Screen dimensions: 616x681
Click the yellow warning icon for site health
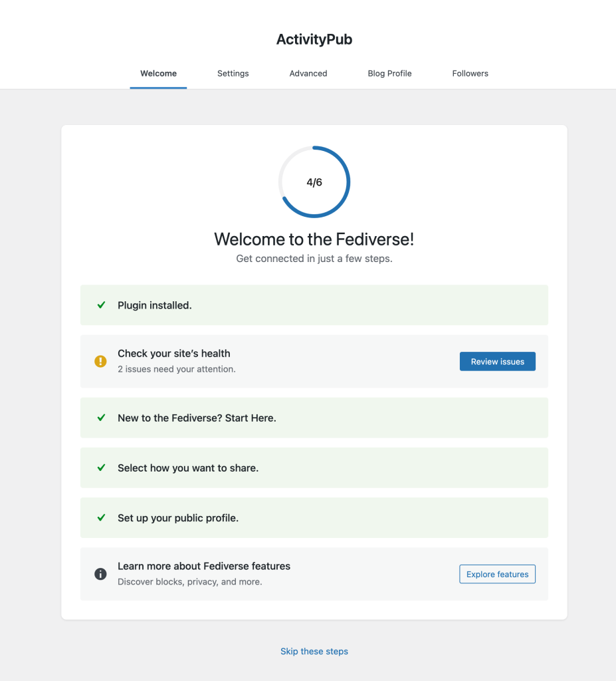[101, 361]
